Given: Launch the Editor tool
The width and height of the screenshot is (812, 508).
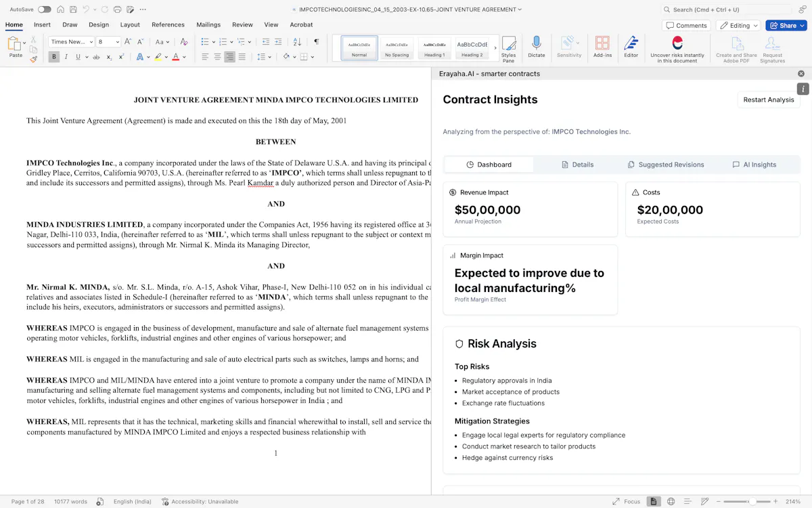Looking at the screenshot, I should (631, 47).
